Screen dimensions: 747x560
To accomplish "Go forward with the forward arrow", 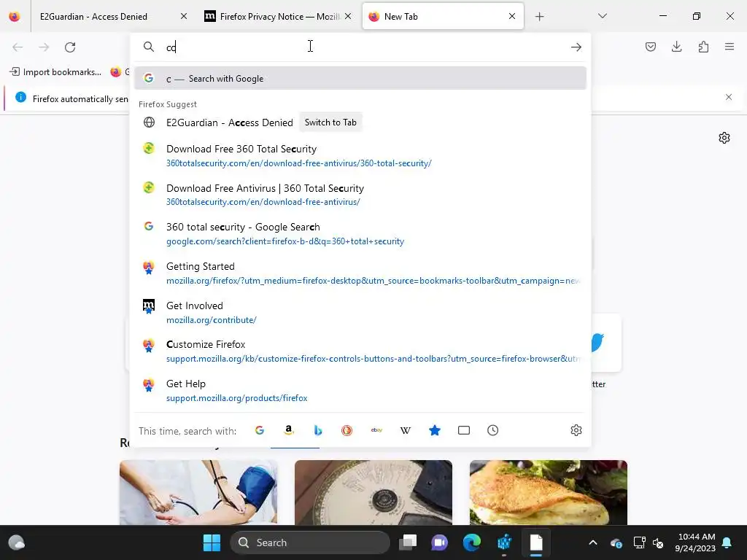I will tap(44, 47).
